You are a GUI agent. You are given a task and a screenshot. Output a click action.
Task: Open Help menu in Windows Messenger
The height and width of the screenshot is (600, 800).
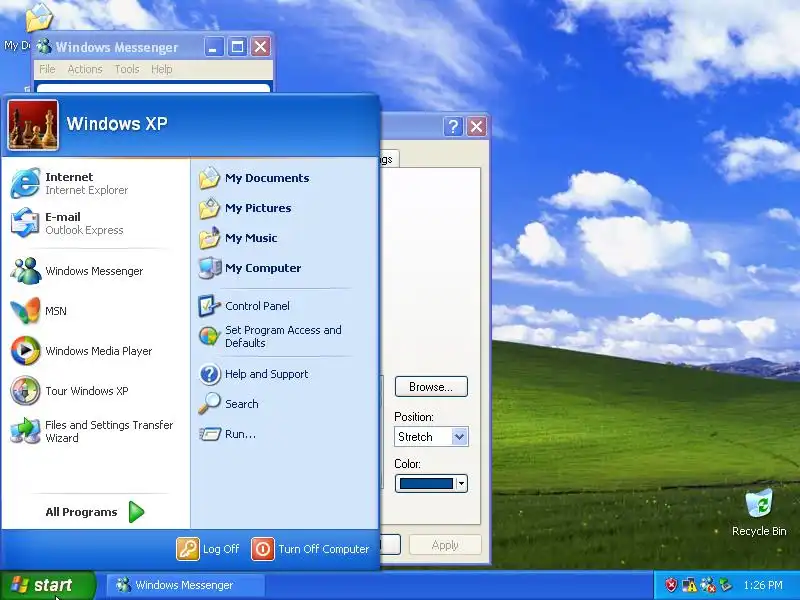pos(161,69)
